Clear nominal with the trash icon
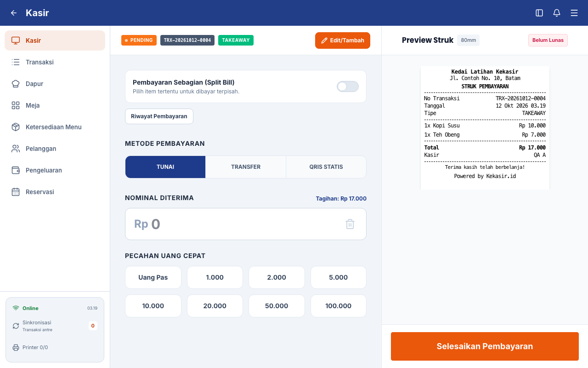Image resolution: width=588 pixels, height=368 pixels. [x=350, y=224]
